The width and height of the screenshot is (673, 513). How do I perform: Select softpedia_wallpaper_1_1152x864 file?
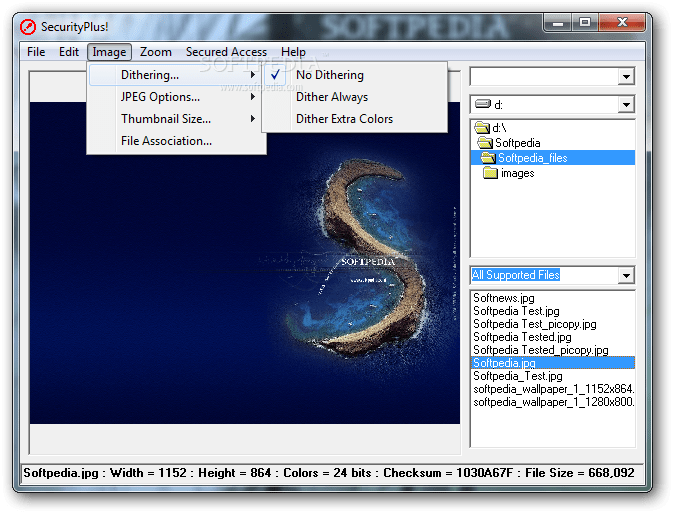tap(553, 389)
